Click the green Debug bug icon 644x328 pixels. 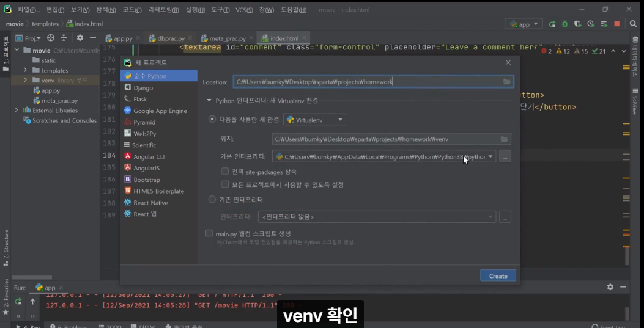564,24
